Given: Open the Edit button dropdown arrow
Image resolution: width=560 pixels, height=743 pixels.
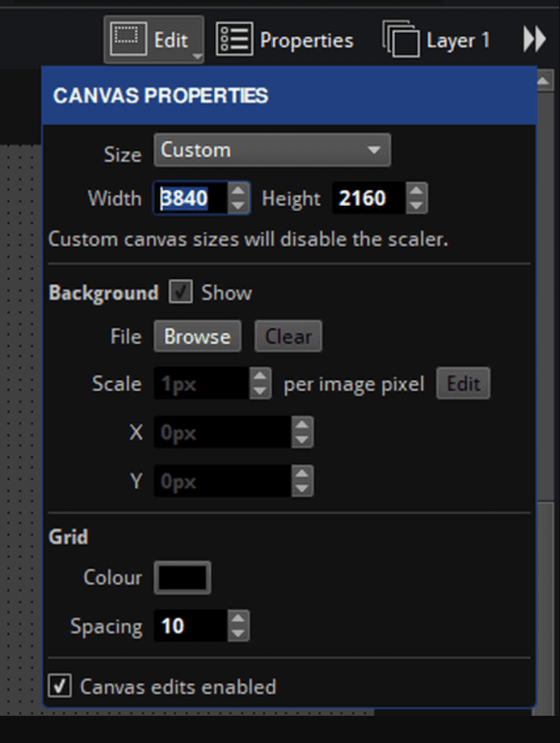Looking at the screenshot, I should pos(198,56).
